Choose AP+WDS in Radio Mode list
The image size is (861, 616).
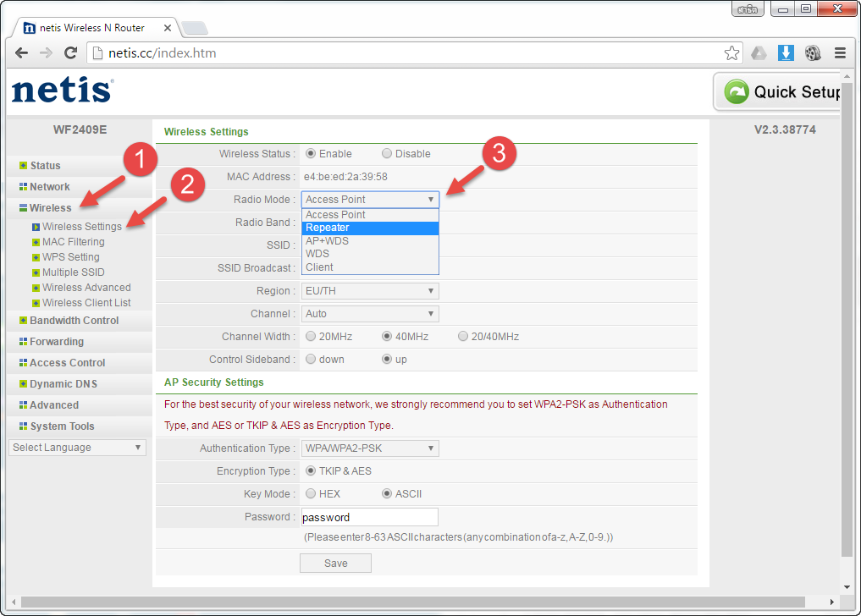coord(370,241)
